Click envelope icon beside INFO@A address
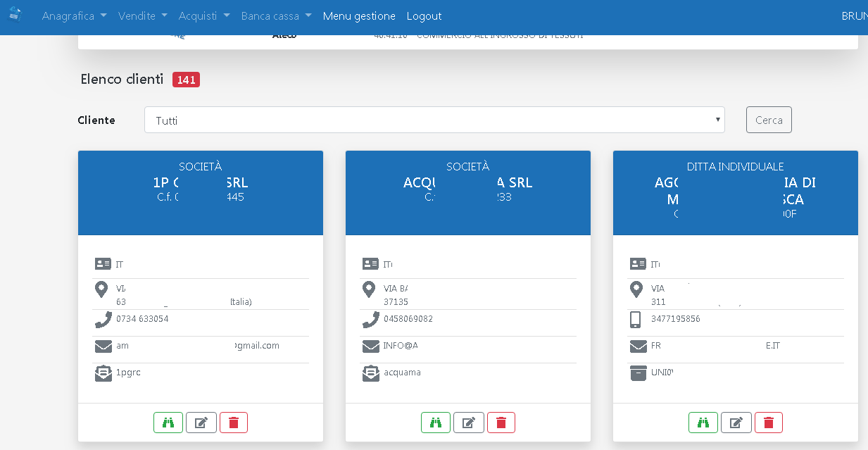The image size is (868, 450). [x=370, y=346]
